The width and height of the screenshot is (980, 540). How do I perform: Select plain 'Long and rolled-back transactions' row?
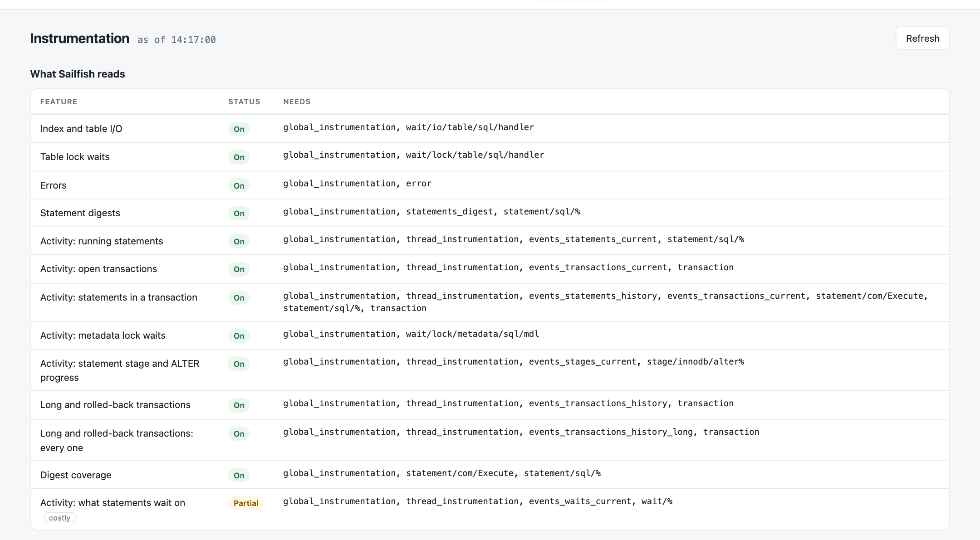point(115,405)
